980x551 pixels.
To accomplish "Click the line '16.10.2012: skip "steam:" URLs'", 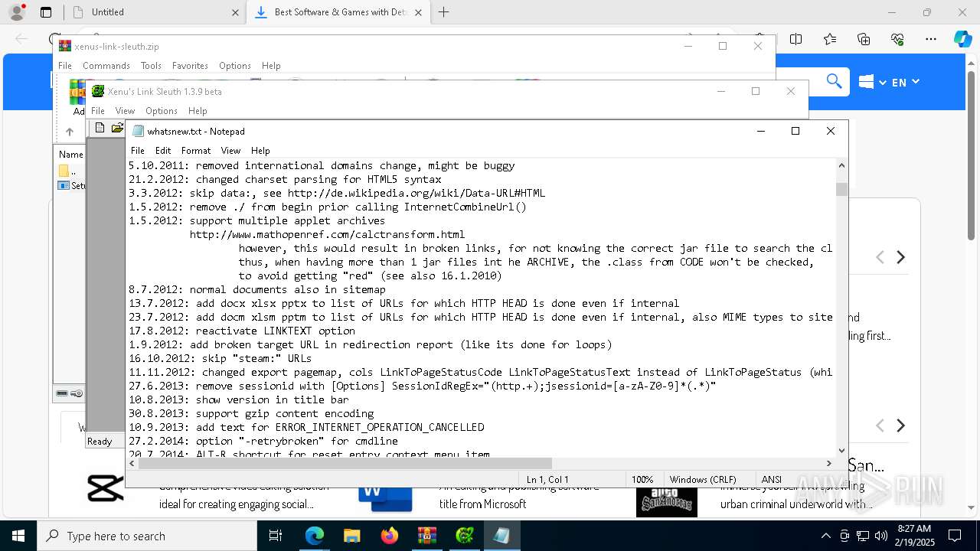I will pyautogui.click(x=220, y=358).
